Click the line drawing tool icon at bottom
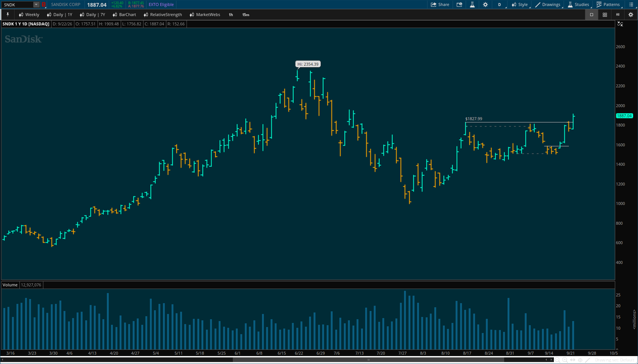Image resolution: width=638 pixels, height=364 pixels. click(x=587, y=360)
